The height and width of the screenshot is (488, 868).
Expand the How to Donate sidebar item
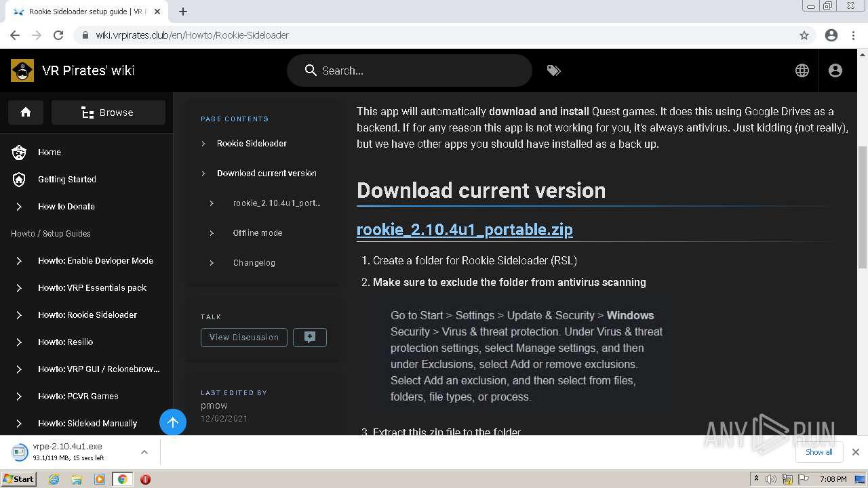click(x=19, y=207)
